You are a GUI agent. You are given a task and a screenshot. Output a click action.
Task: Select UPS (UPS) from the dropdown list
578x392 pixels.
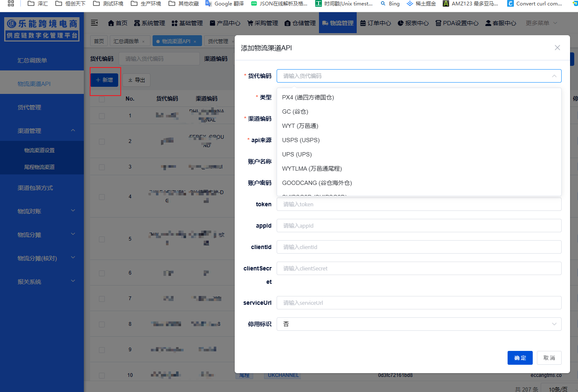(297, 154)
